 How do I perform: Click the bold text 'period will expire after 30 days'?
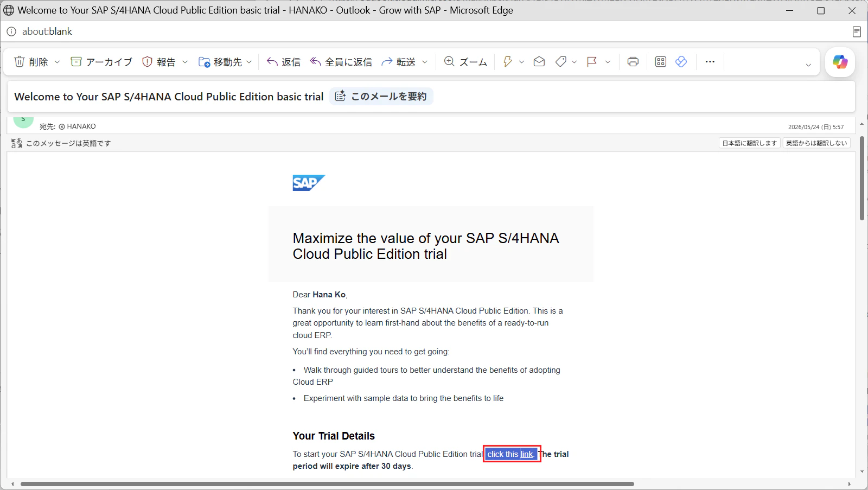tap(352, 466)
